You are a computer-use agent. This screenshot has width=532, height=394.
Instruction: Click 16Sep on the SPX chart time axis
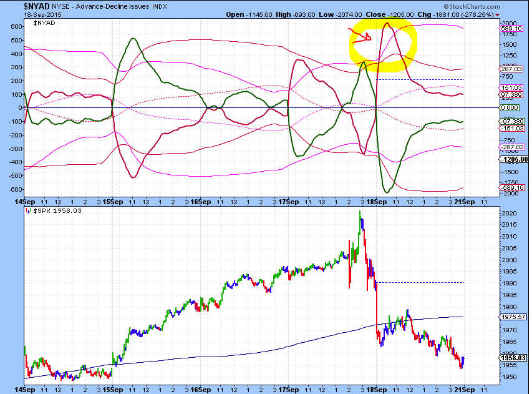(x=201, y=390)
